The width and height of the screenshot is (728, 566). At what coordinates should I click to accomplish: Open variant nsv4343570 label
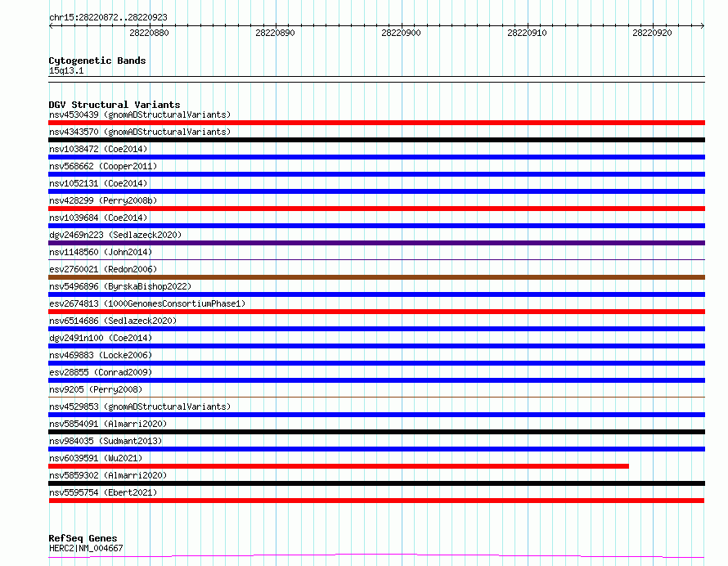[140, 132]
